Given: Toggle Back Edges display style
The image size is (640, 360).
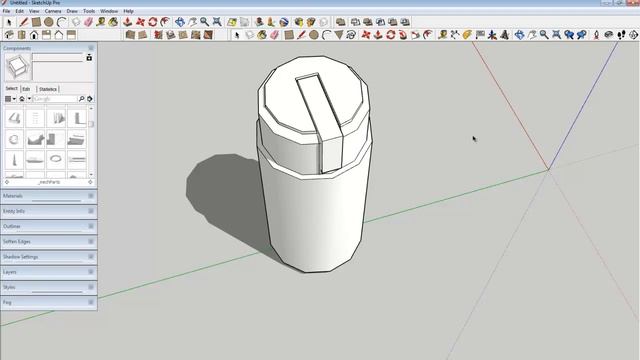Looking at the screenshot, I should point(142,35).
